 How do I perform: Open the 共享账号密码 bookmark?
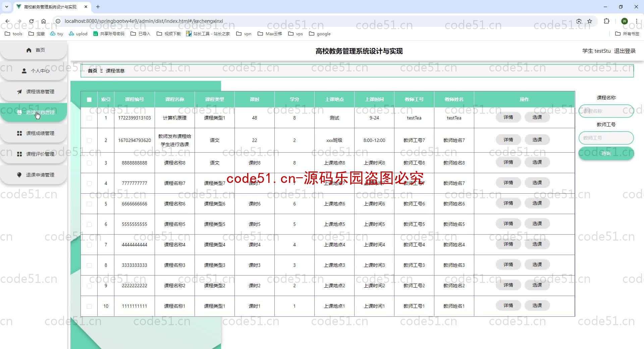(x=109, y=34)
